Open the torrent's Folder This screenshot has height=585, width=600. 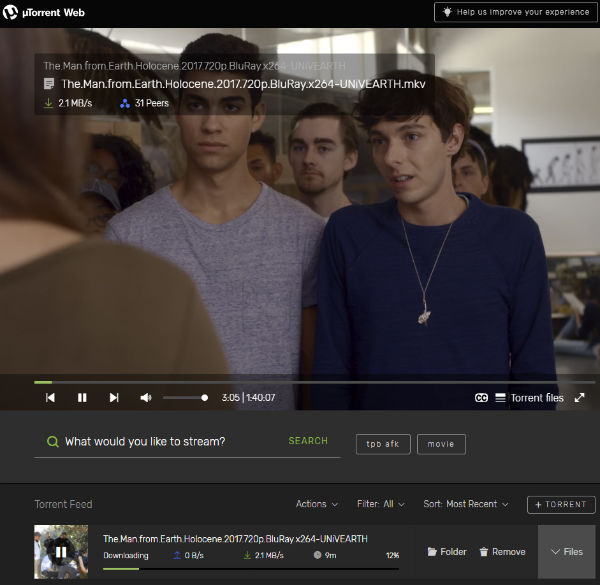click(x=447, y=552)
